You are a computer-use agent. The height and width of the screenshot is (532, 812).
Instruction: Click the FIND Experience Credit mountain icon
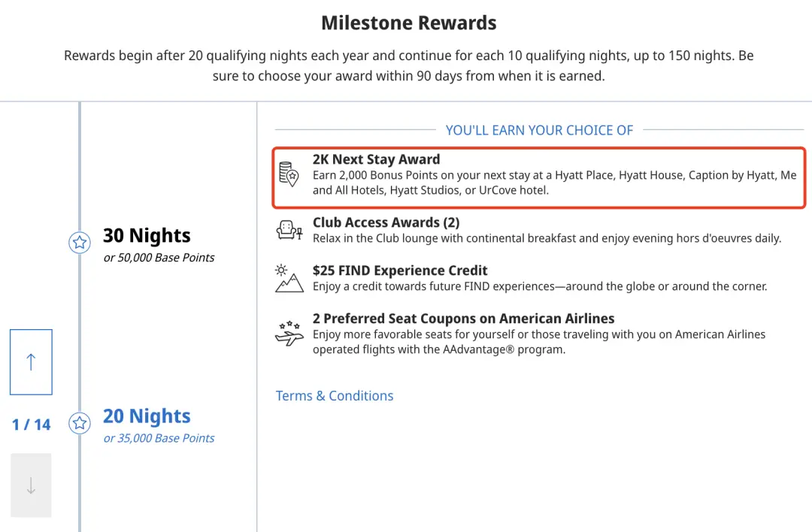click(x=289, y=278)
